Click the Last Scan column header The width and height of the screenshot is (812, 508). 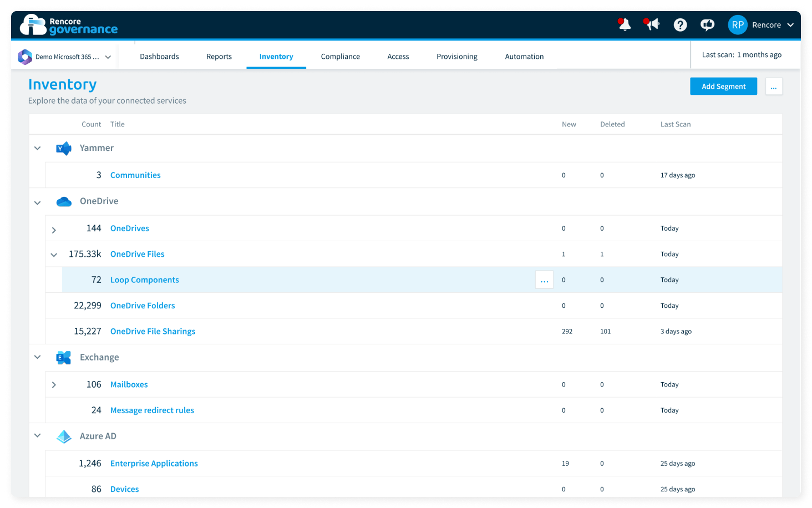point(676,124)
